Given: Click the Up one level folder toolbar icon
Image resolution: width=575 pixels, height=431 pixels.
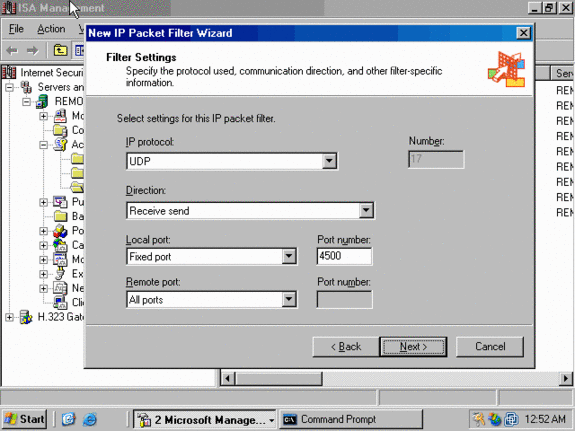Looking at the screenshot, I should [61, 50].
